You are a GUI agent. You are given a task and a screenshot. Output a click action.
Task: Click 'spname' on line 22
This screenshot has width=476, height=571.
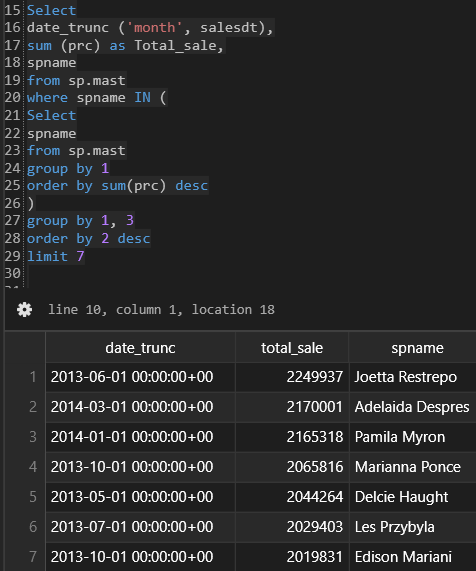coord(51,134)
